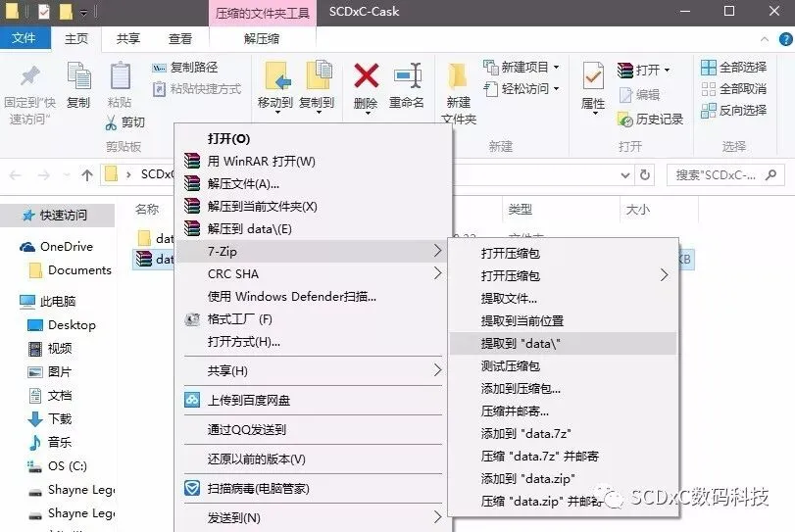Expand the 轻松访问 dropdown
Viewport: 795px width, 532px height.
[x=556, y=88]
